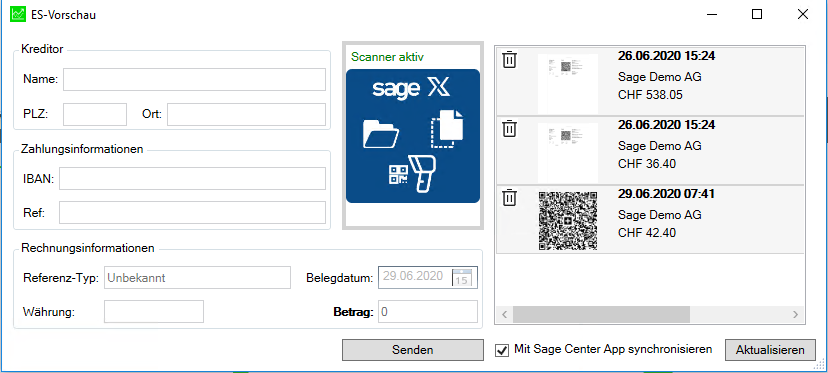This screenshot has width=828, height=373.
Task: Click the Ref input field
Action: coord(192,212)
